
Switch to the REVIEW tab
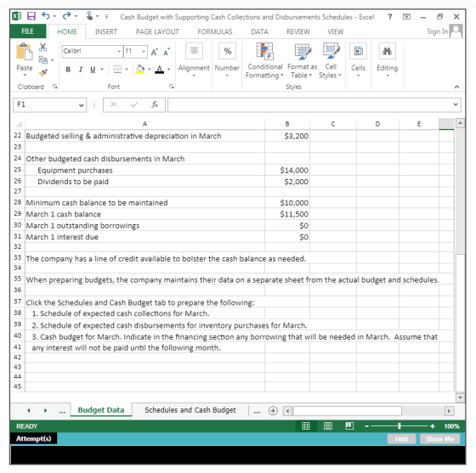tap(298, 31)
